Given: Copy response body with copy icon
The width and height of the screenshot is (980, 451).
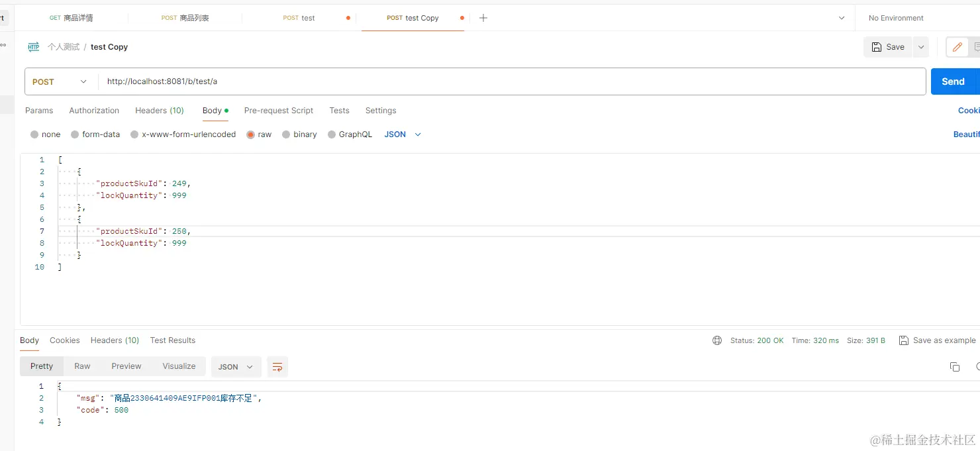Looking at the screenshot, I should point(955,367).
